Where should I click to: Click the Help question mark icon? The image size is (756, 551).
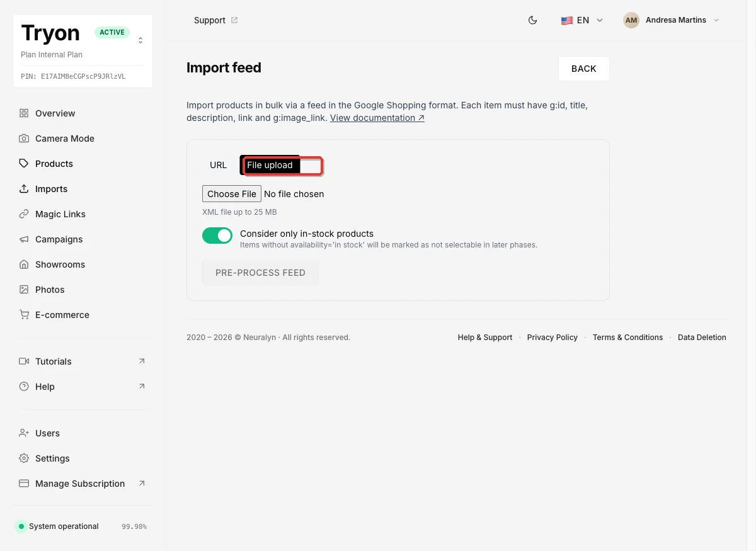coord(24,387)
